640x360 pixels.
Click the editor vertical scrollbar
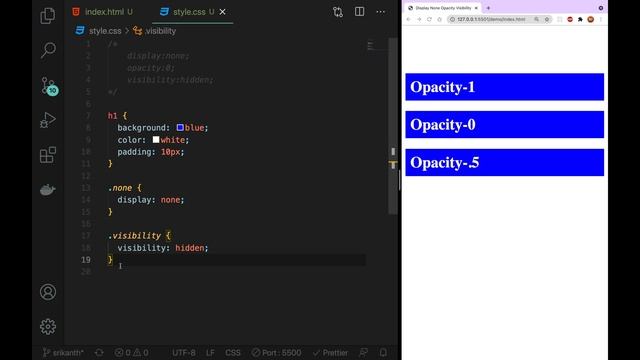[393, 127]
